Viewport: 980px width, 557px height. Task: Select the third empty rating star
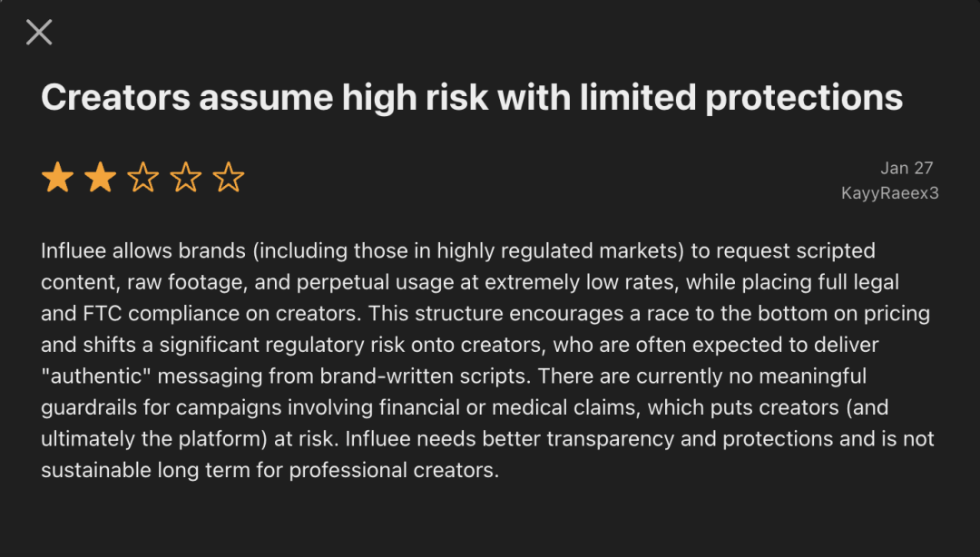142,178
